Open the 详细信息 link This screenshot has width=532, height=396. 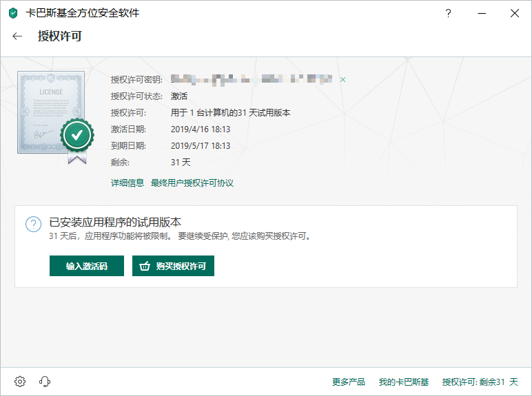[127, 183]
